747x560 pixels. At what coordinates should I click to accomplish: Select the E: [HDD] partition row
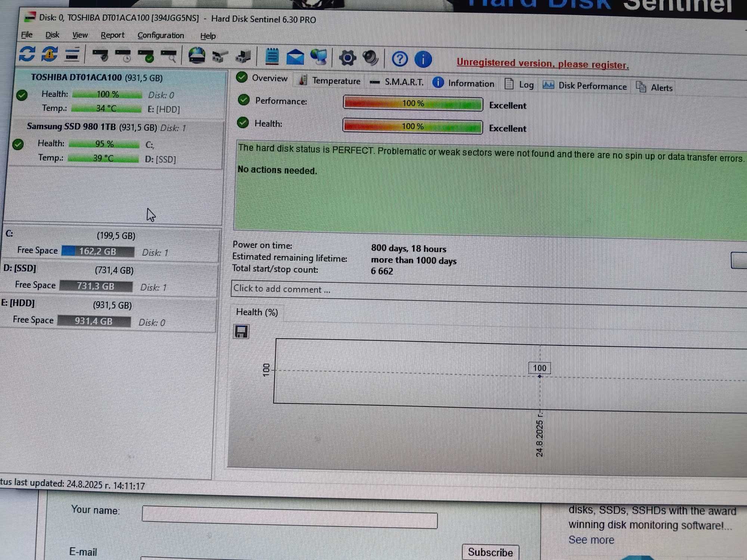[108, 314]
